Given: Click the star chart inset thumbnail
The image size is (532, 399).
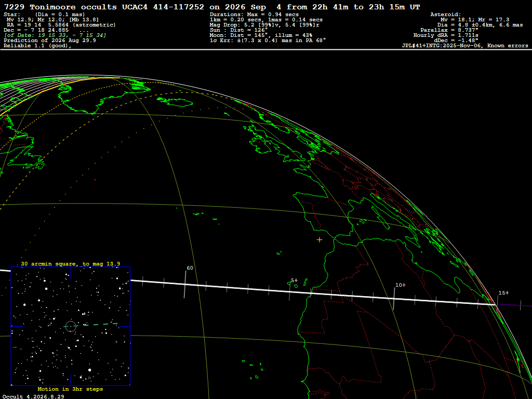Looking at the screenshot, I should 71,326.
